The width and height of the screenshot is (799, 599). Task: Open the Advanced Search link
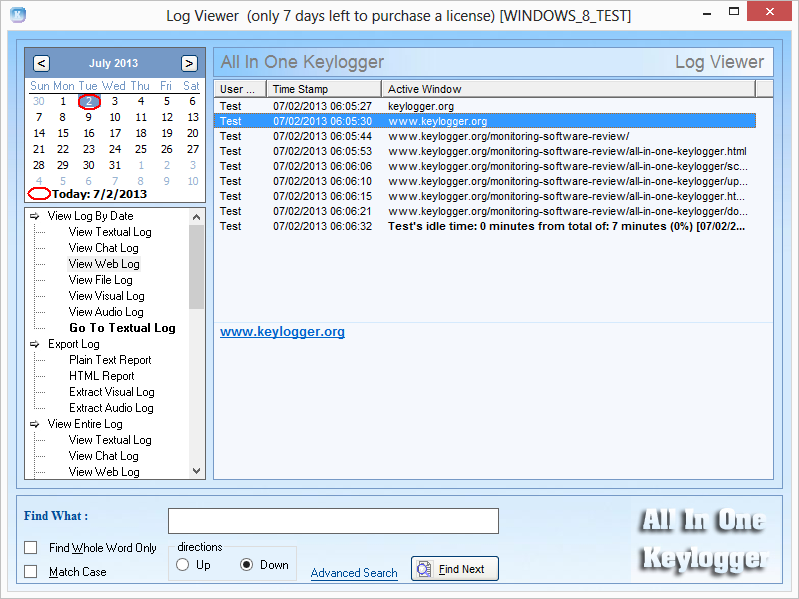pyautogui.click(x=354, y=573)
